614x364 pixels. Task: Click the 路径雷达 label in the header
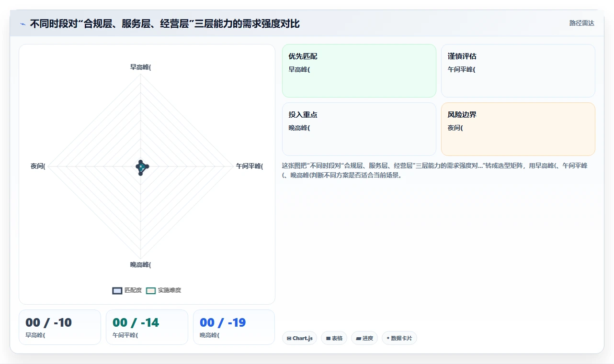click(582, 23)
